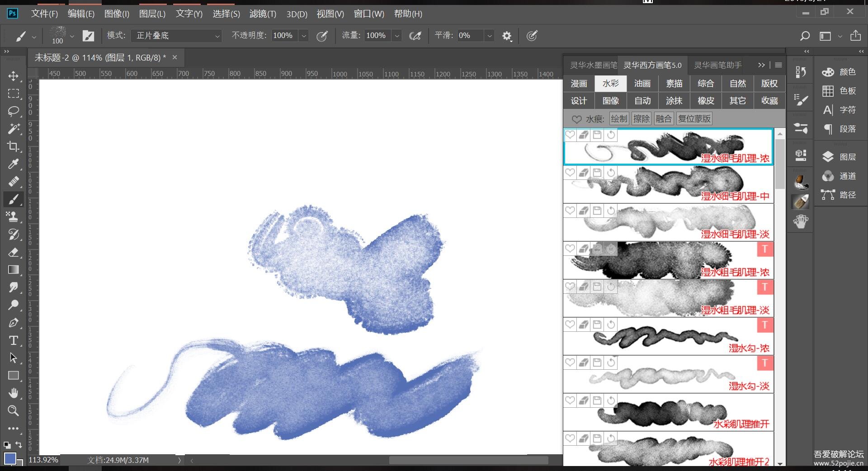Select the Crop tool
The image size is (868, 471).
click(x=14, y=146)
